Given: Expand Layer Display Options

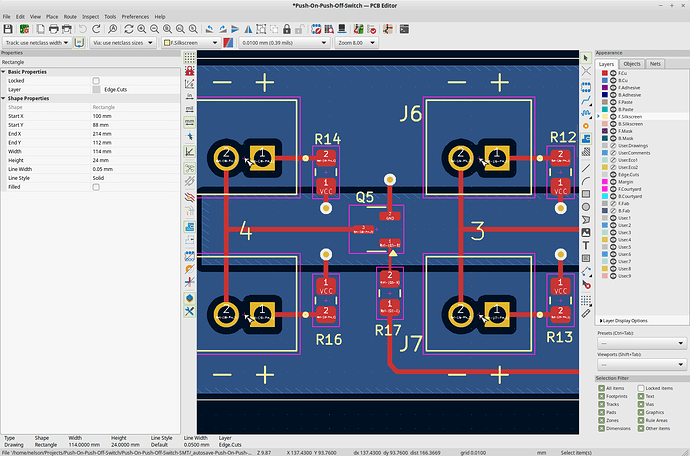Looking at the screenshot, I should tap(624, 321).
